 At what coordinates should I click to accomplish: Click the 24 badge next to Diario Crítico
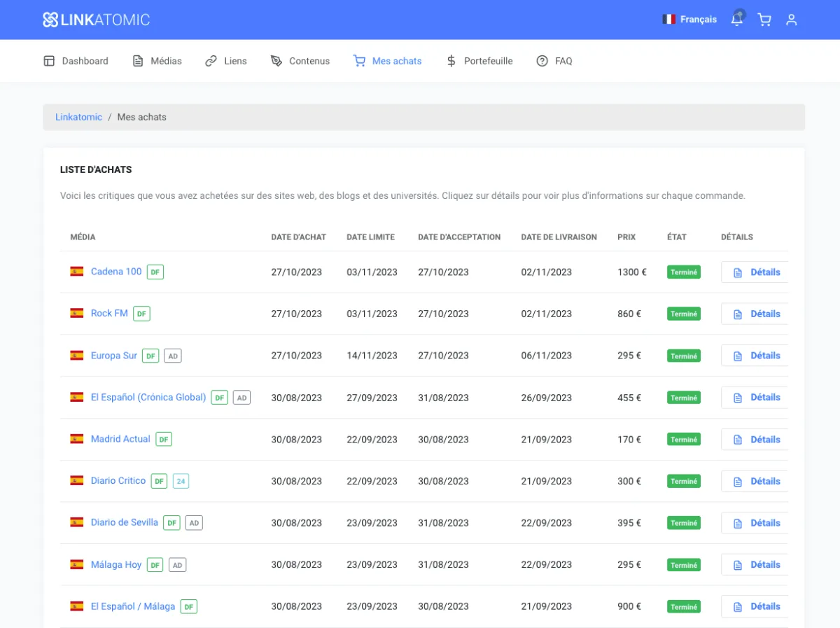tap(181, 482)
